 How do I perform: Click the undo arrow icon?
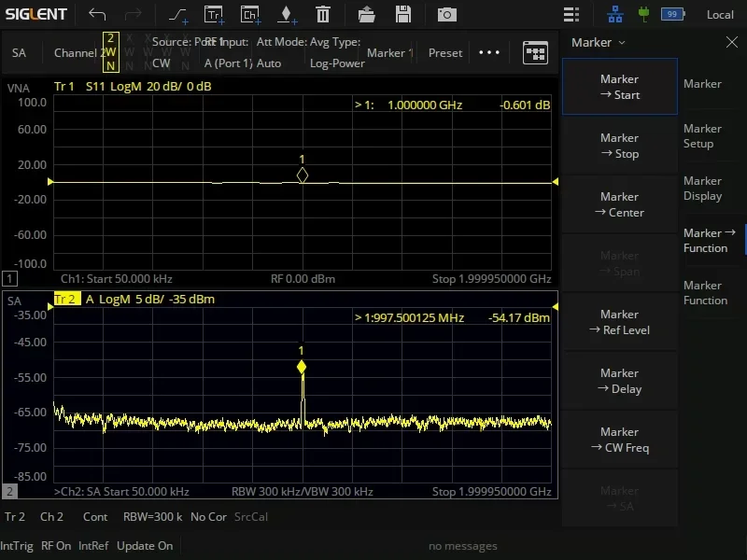click(97, 14)
